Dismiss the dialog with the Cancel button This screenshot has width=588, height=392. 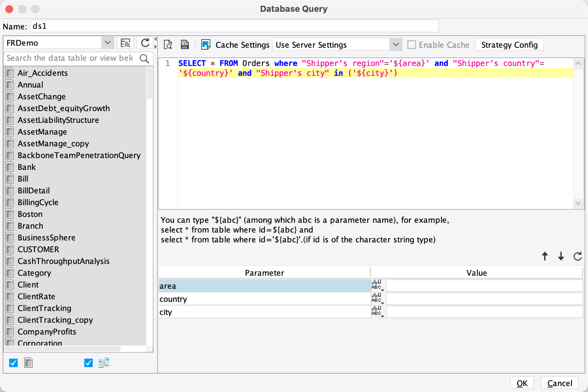tap(559, 383)
